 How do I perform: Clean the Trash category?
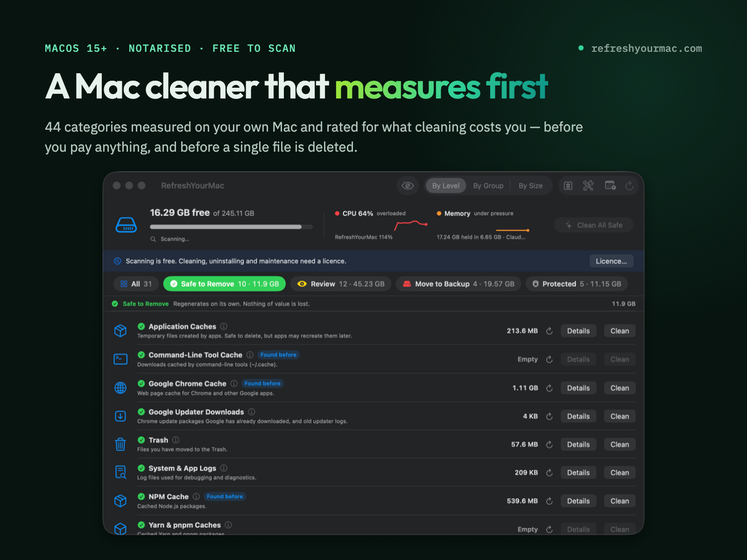click(620, 445)
